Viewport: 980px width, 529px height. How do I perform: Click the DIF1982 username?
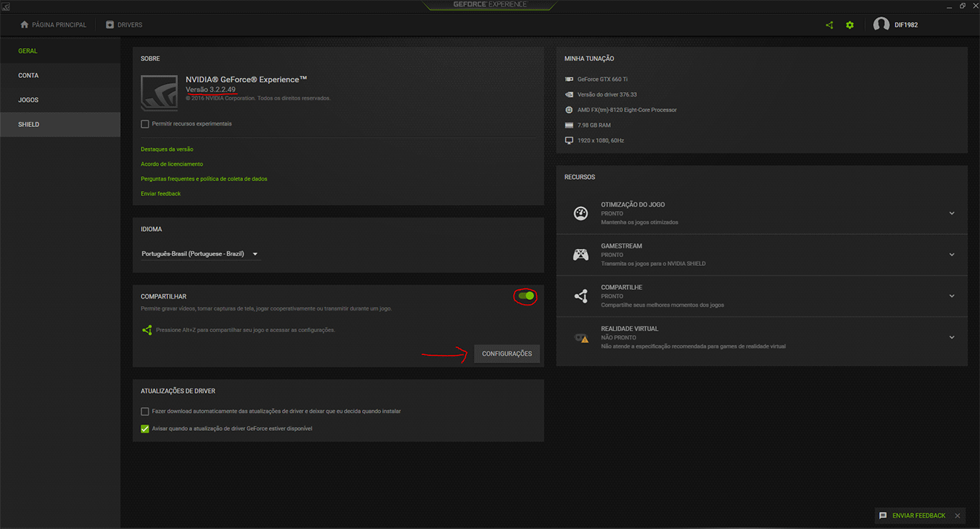click(x=906, y=25)
